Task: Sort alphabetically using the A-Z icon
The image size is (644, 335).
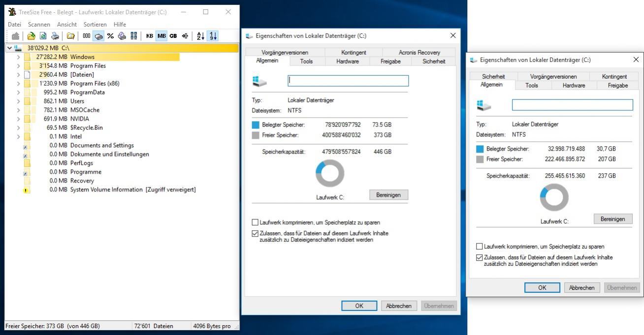Action: point(200,36)
